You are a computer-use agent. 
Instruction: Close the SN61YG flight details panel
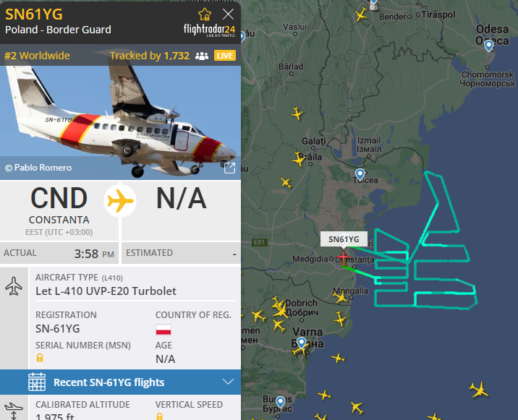(229, 14)
